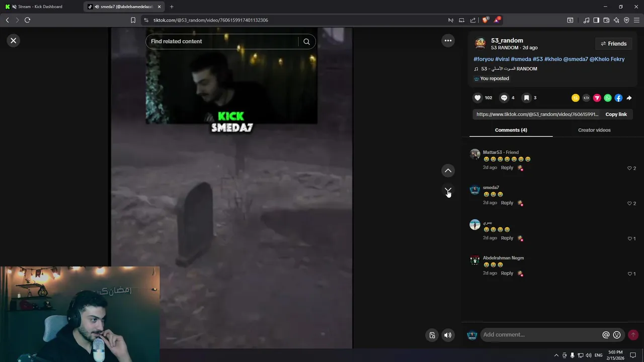Open the Windows notification center
Viewport: 644px width, 362px height.
pyautogui.click(x=633, y=355)
